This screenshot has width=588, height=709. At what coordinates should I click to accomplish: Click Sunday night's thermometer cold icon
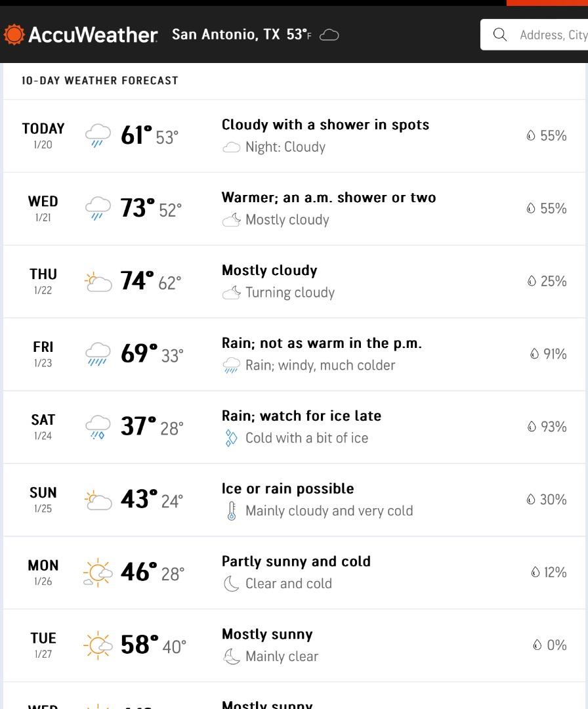coord(231,511)
